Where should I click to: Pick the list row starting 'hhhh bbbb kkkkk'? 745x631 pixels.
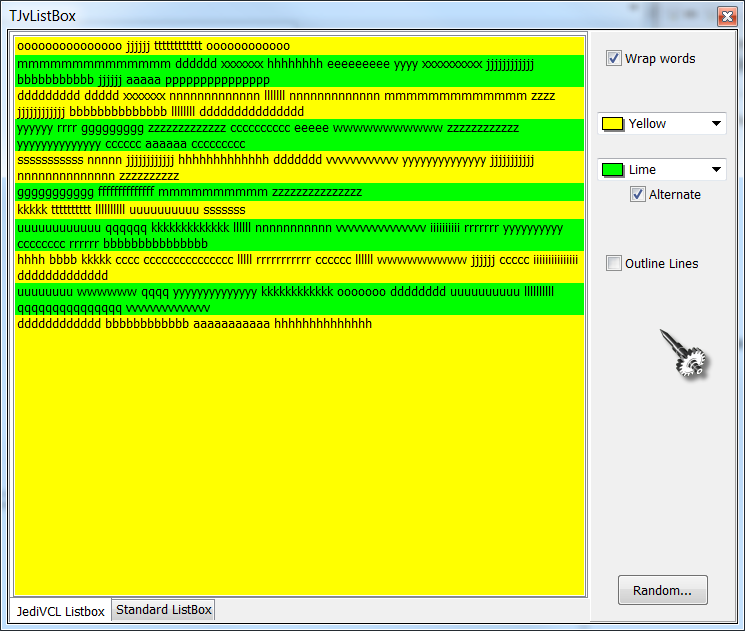(200, 267)
